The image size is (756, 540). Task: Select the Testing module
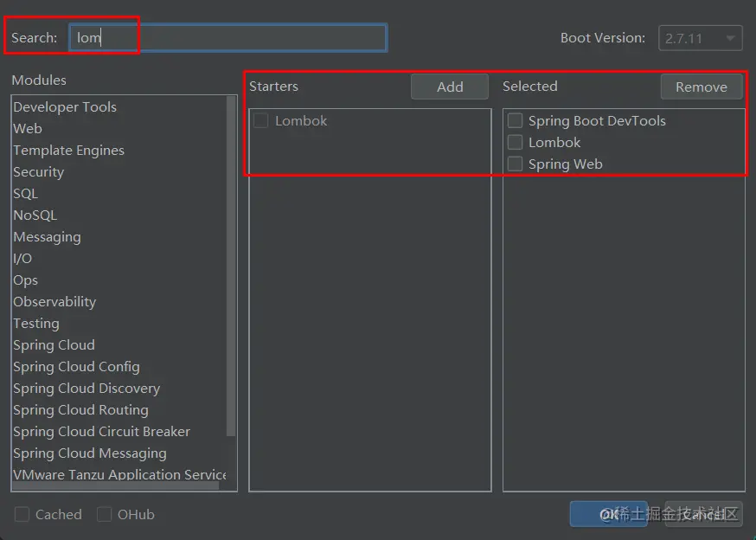tap(36, 324)
